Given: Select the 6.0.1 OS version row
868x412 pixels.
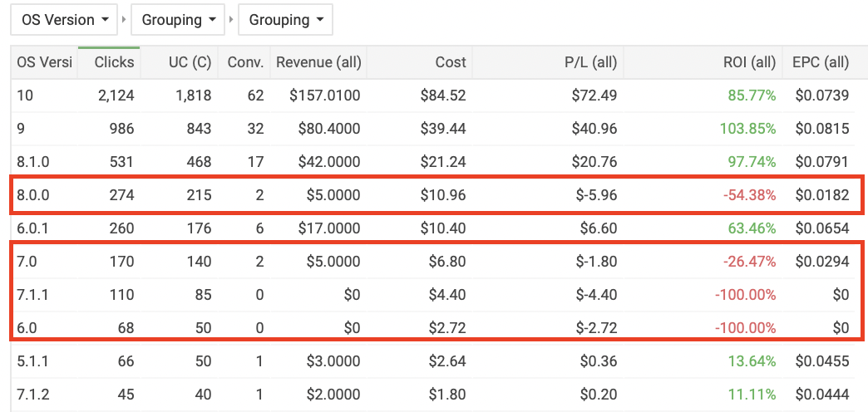Looking at the screenshot, I should [x=433, y=228].
